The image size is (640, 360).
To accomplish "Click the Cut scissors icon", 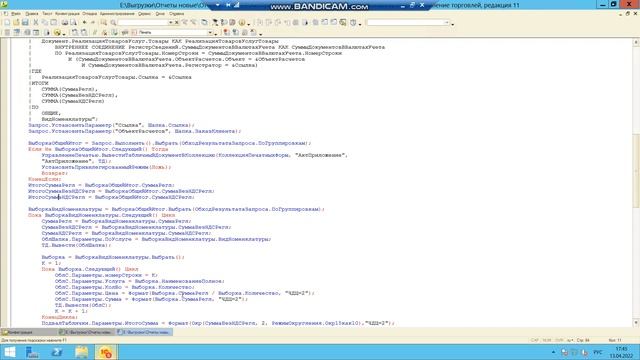I will coord(36,22).
